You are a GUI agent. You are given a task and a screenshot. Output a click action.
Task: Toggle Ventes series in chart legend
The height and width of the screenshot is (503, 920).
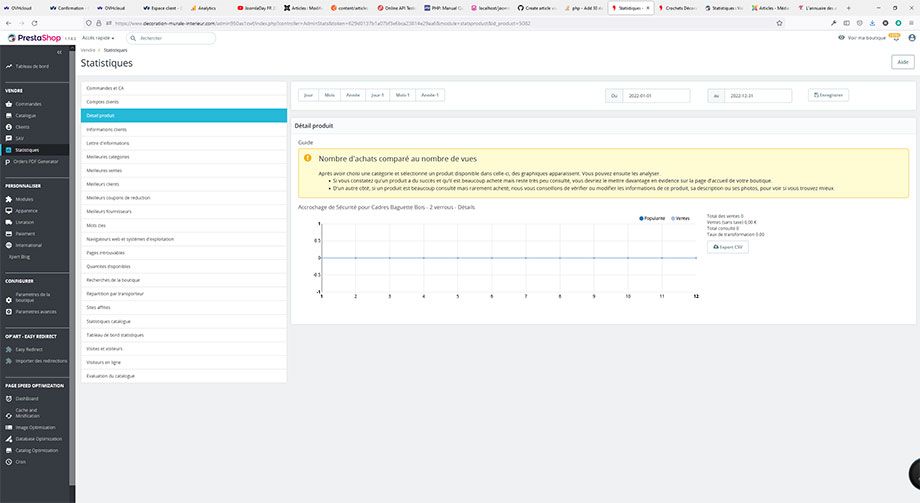coord(681,218)
